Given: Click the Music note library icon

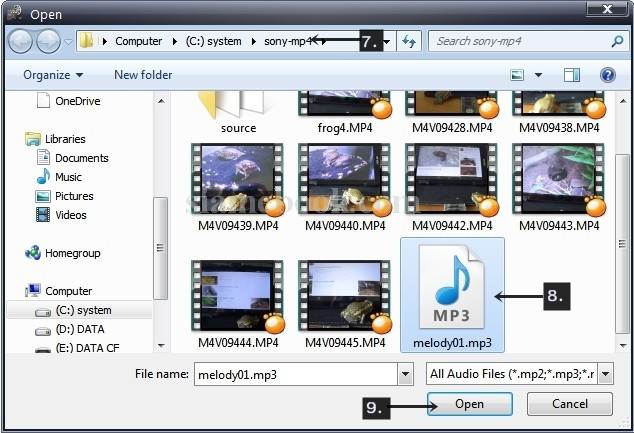Looking at the screenshot, I should pyautogui.click(x=43, y=176).
